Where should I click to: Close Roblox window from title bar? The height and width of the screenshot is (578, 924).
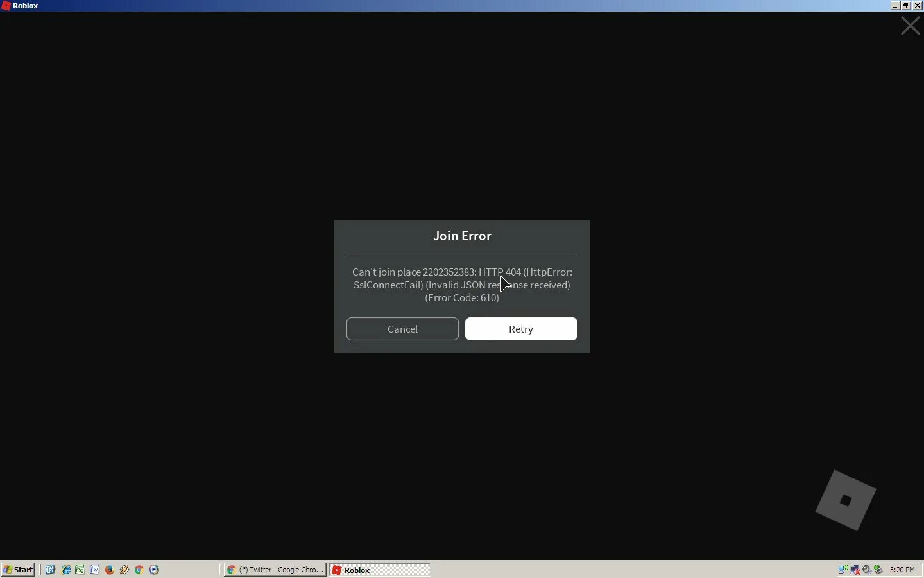click(918, 6)
